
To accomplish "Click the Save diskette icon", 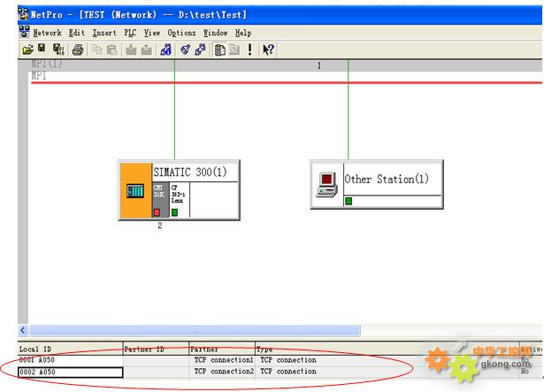I will (x=42, y=49).
